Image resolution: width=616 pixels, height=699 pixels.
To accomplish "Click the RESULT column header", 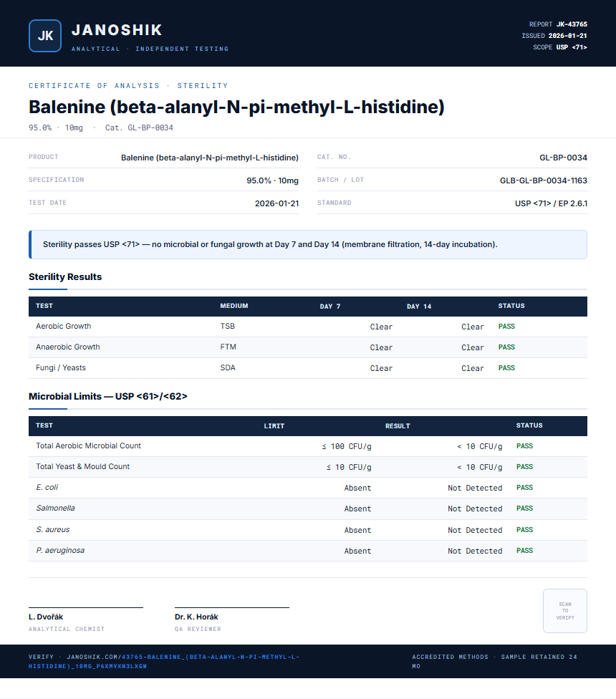I will [398, 425].
